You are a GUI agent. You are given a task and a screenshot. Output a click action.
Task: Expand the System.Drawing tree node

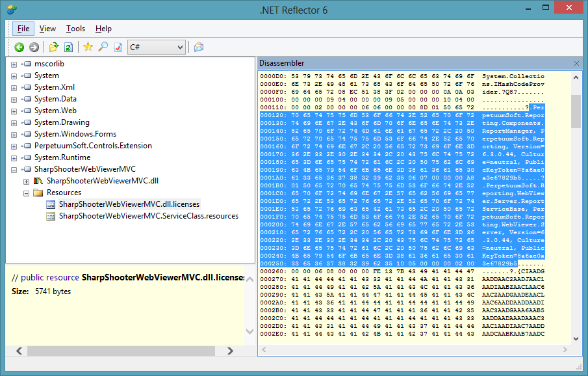point(14,123)
